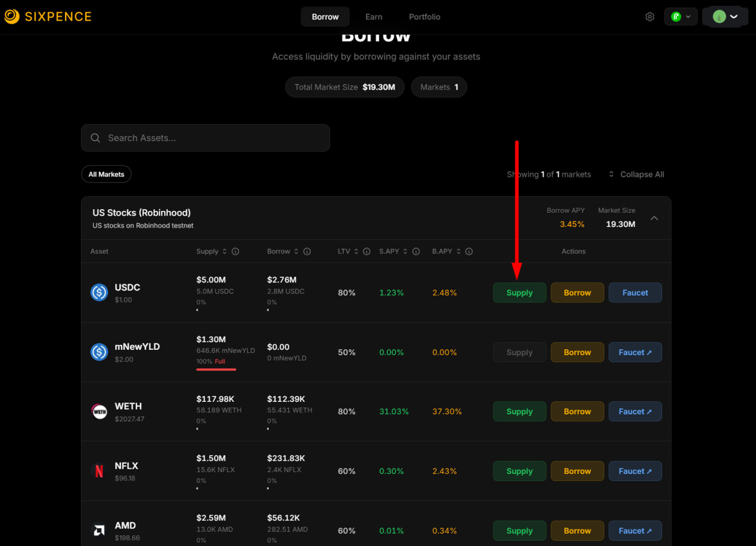
Task: Borrow NFLX
Action: click(x=578, y=471)
